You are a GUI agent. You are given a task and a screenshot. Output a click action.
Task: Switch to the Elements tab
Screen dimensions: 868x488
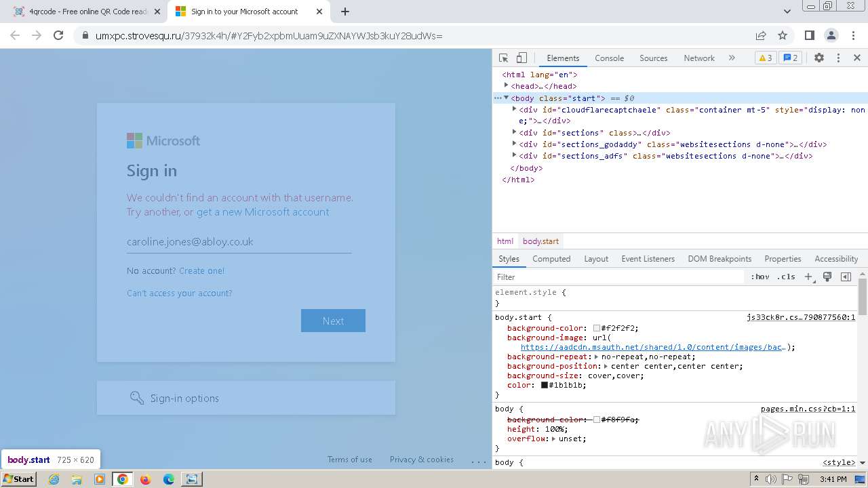pos(563,58)
